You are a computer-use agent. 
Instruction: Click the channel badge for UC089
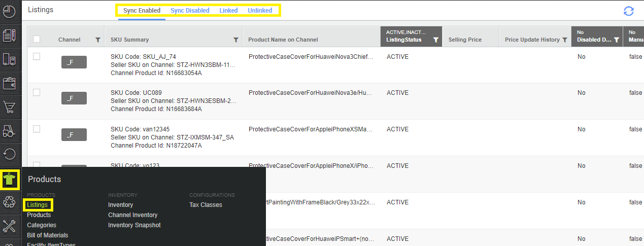(x=74, y=98)
